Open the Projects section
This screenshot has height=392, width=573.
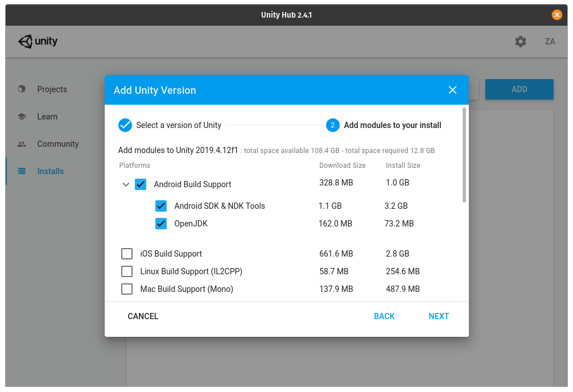(52, 89)
